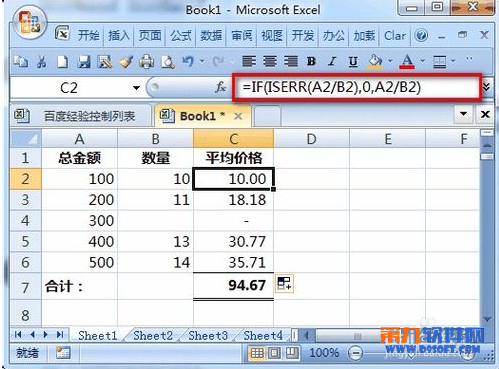Open the Office Button menu
Screen dimensions: 499x369
click(29, 23)
